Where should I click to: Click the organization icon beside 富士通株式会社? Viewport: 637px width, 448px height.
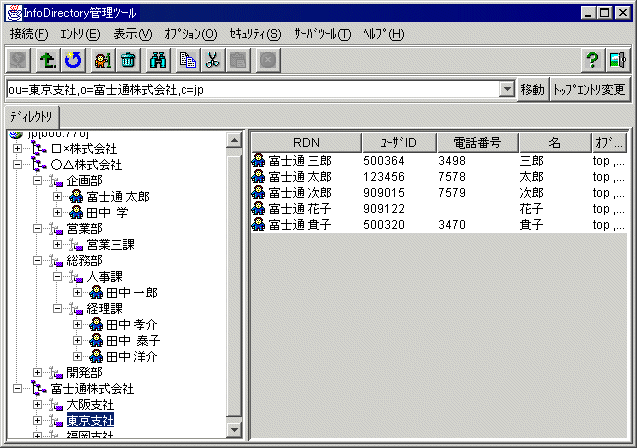pyautogui.click(x=39, y=388)
